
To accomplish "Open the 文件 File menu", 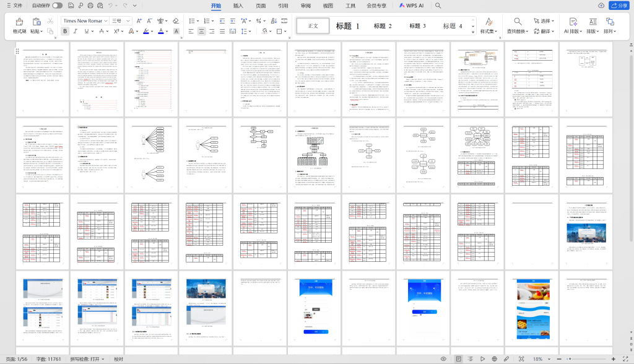I will 15,6.
